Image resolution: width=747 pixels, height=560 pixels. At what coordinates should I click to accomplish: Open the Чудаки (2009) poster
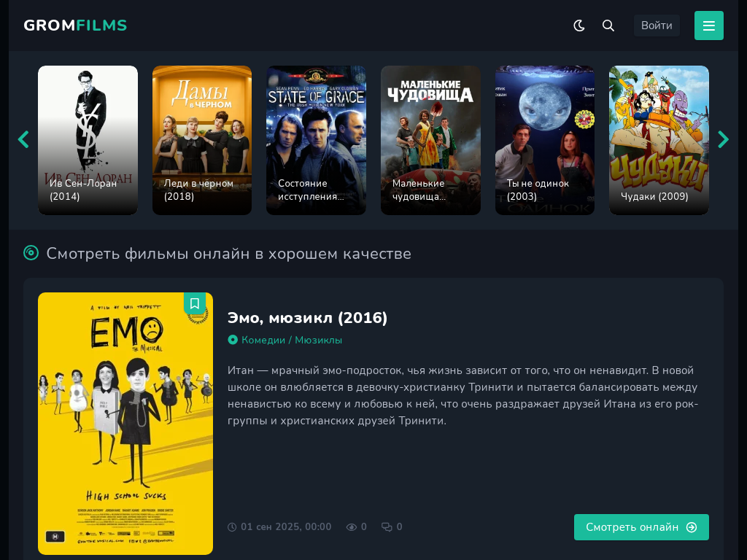(x=659, y=140)
